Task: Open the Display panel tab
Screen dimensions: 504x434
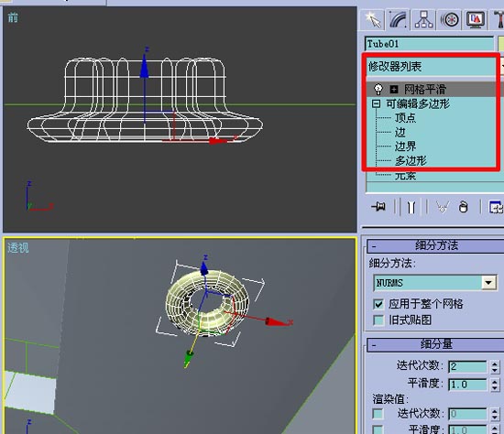Action: coord(476,20)
